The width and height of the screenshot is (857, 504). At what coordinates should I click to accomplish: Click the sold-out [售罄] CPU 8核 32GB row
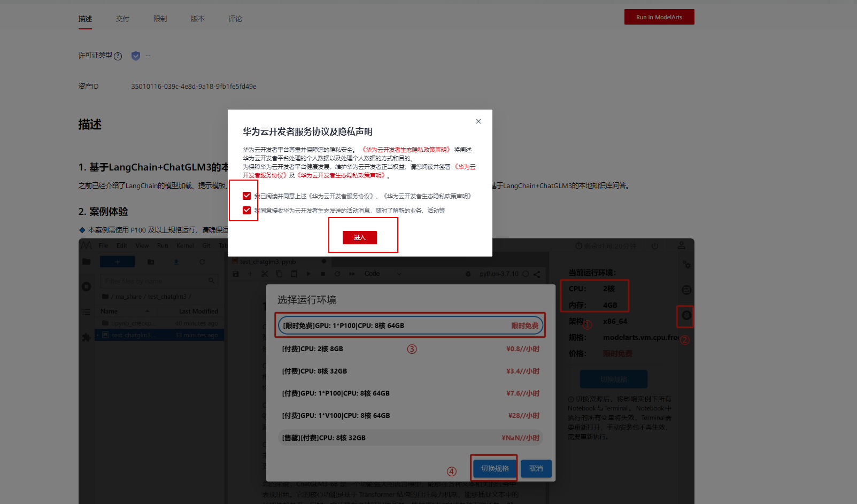click(410, 438)
